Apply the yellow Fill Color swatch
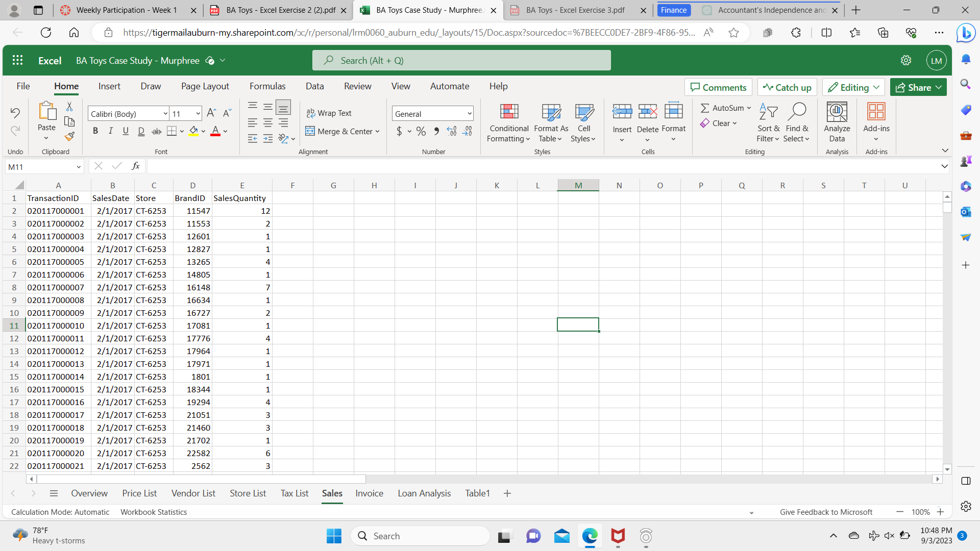The height and width of the screenshot is (551, 980). point(193,132)
